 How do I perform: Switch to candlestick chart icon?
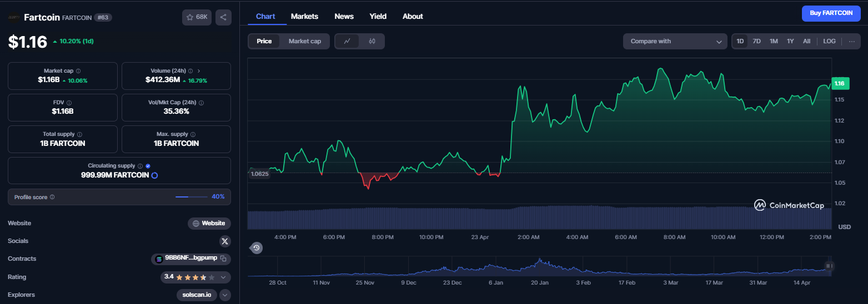coord(372,41)
